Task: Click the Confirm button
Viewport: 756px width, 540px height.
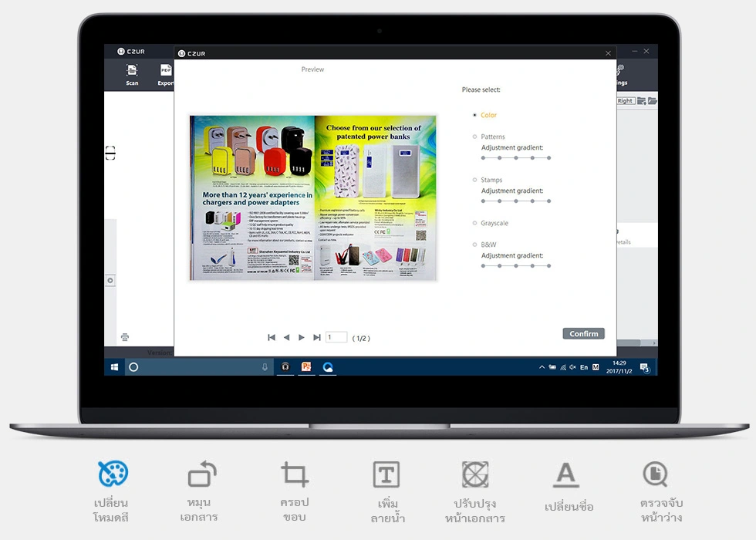Action: [x=583, y=333]
